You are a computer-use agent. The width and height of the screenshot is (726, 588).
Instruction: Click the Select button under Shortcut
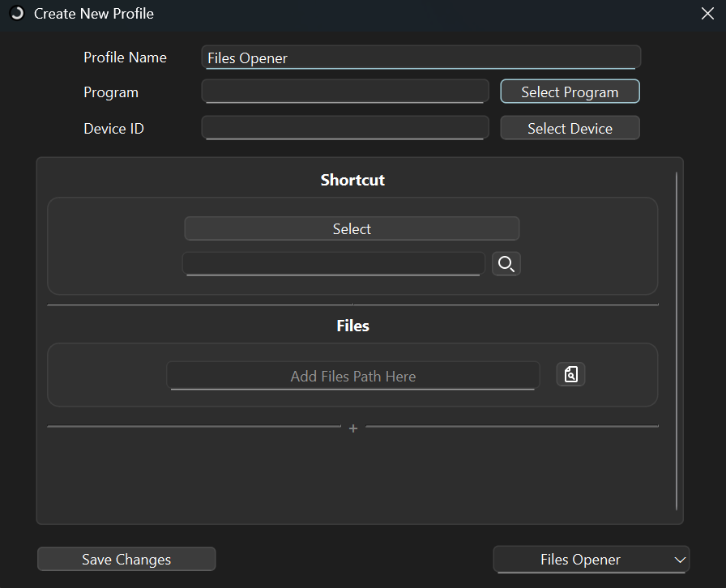point(352,229)
